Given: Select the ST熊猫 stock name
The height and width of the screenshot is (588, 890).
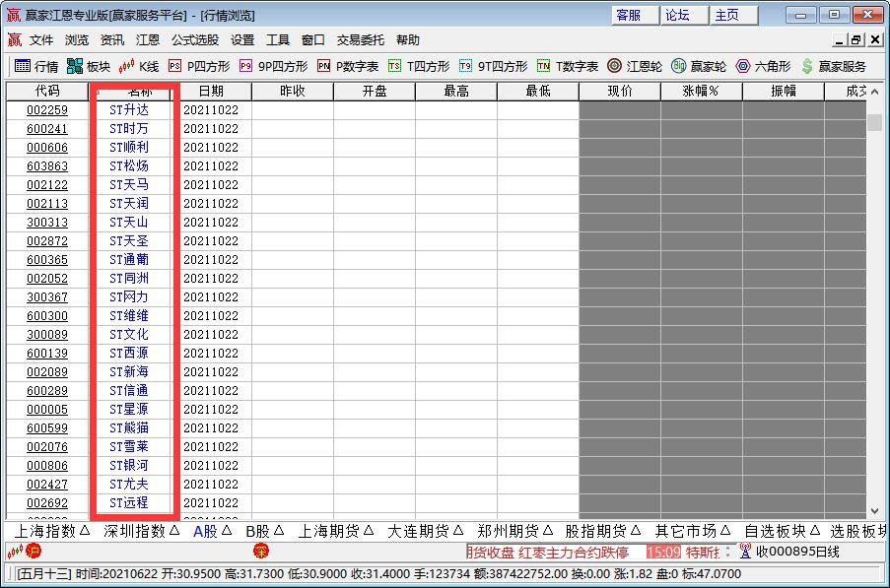Looking at the screenshot, I should tap(129, 428).
